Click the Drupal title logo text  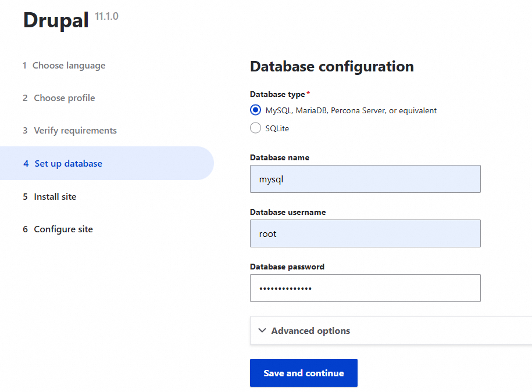[56, 20]
